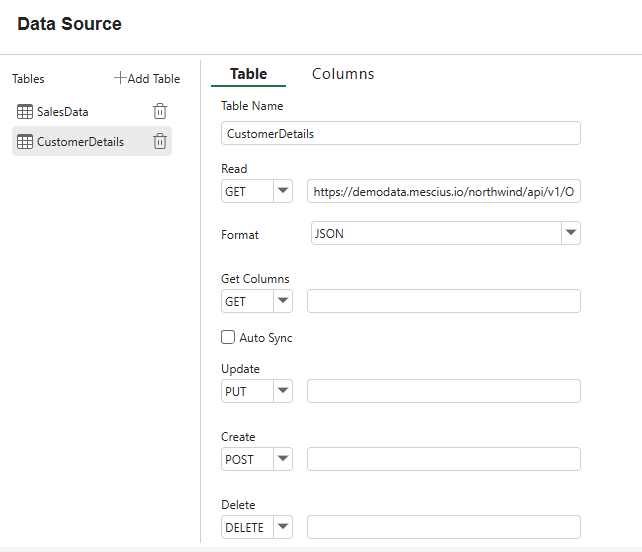
Task: Expand the Update PUT method dropdown
Action: (282, 392)
